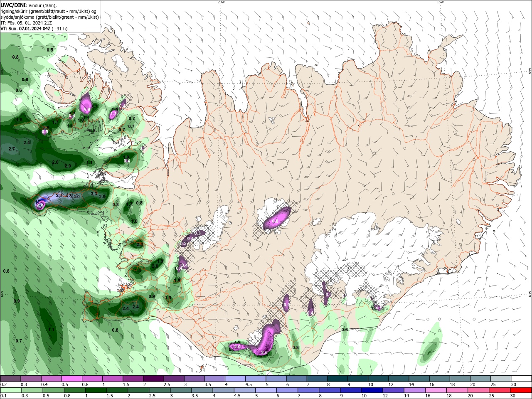
Task: Click the '(+31 h)' forecast offset text
Action: point(60,29)
